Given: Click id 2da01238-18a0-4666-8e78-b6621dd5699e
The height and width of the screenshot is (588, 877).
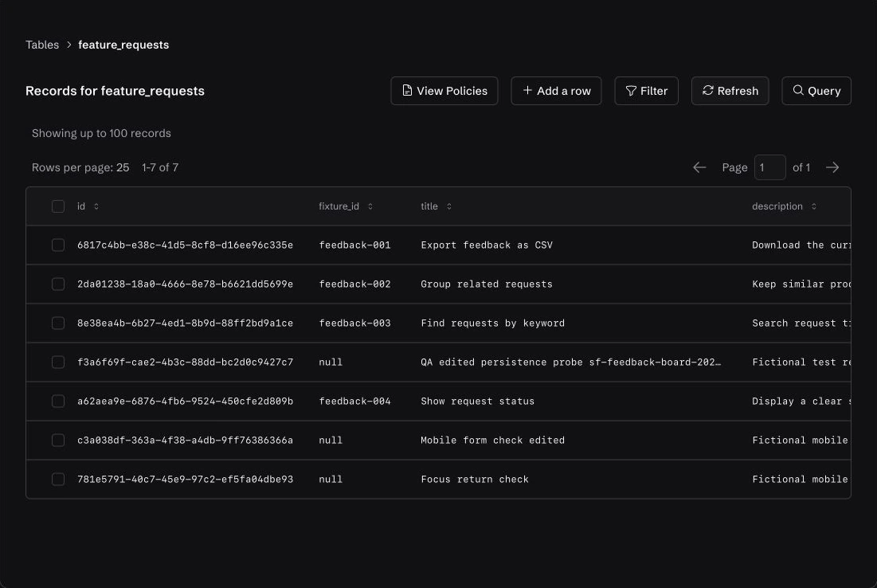Looking at the screenshot, I should [x=185, y=284].
